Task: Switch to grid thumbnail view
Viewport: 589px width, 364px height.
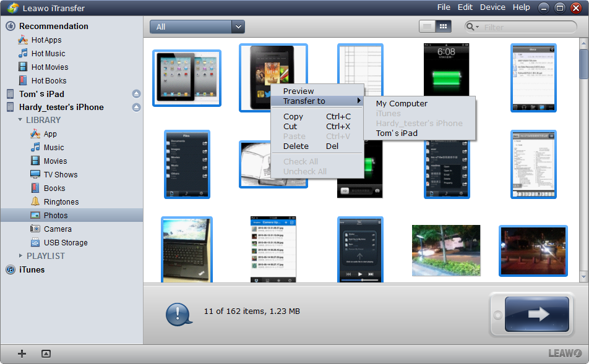Action: coord(443,27)
